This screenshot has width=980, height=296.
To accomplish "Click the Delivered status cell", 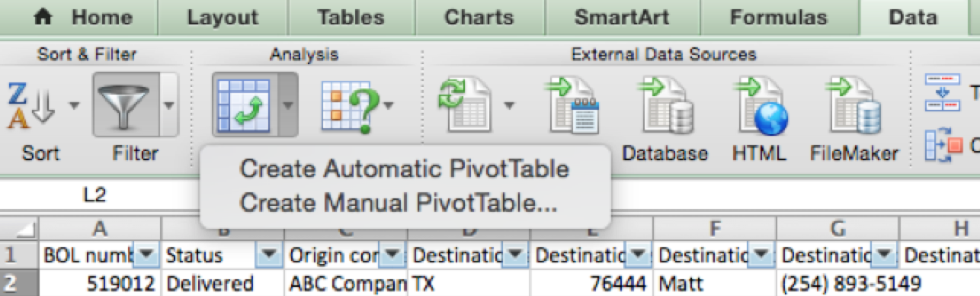I will click(223, 283).
